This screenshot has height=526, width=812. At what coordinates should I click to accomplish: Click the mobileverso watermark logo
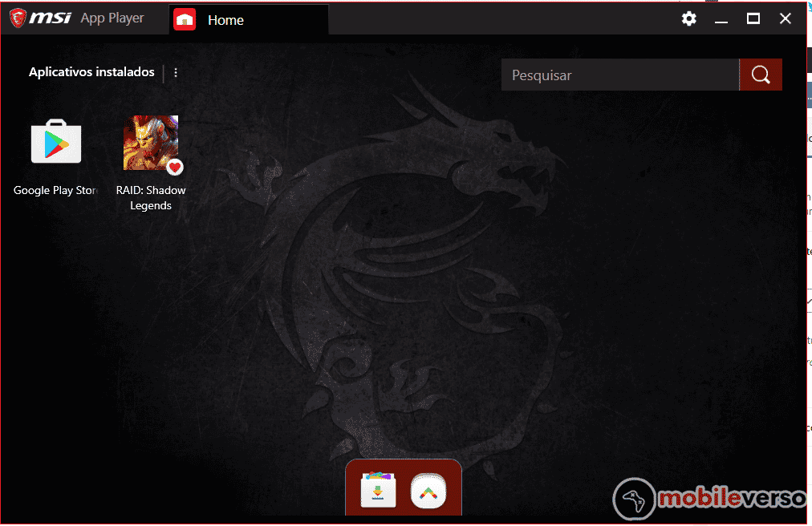(711, 499)
